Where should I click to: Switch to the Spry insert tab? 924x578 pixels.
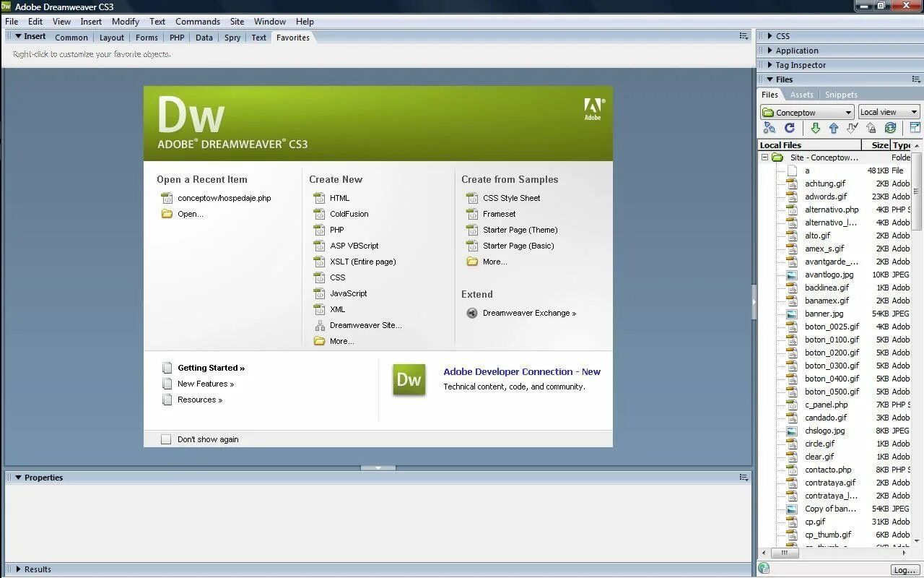pos(232,38)
